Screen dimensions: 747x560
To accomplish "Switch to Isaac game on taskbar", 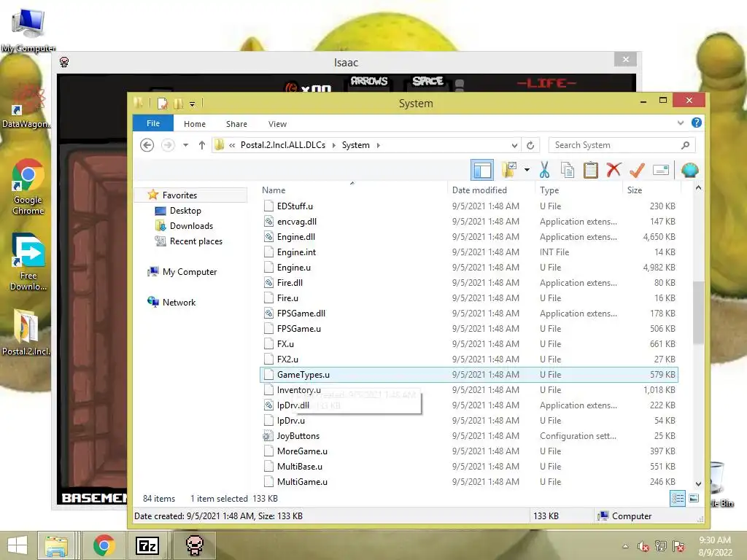I will 194,545.
